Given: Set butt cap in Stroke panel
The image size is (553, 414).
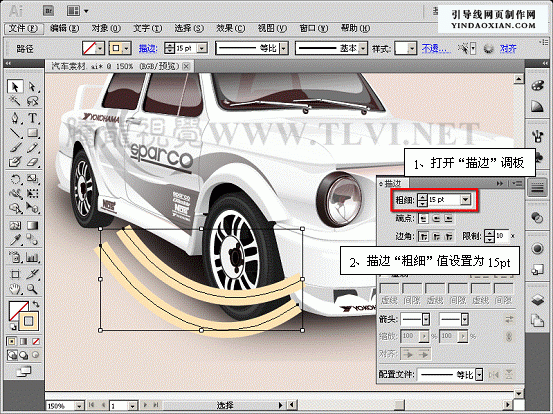Looking at the screenshot, I should 424,219.
